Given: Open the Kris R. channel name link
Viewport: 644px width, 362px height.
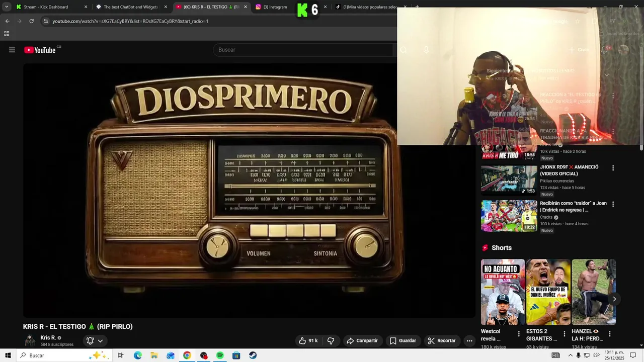Looking at the screenshot, I should [x=48, y=338].
